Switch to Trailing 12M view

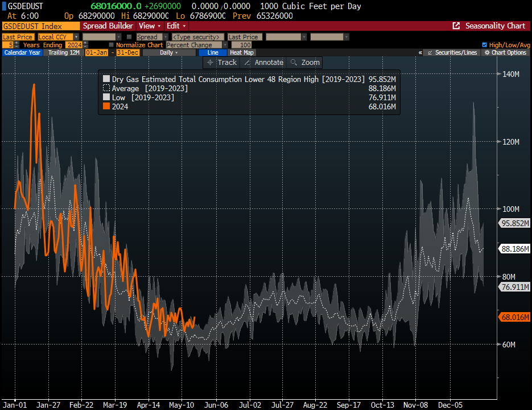click(x=63, y=53)
